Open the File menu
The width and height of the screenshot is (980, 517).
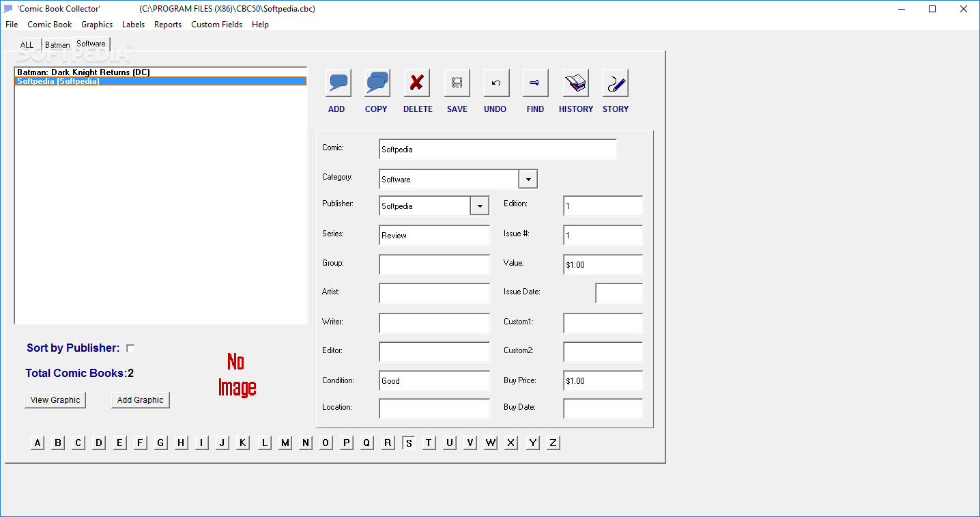[12, 25]
